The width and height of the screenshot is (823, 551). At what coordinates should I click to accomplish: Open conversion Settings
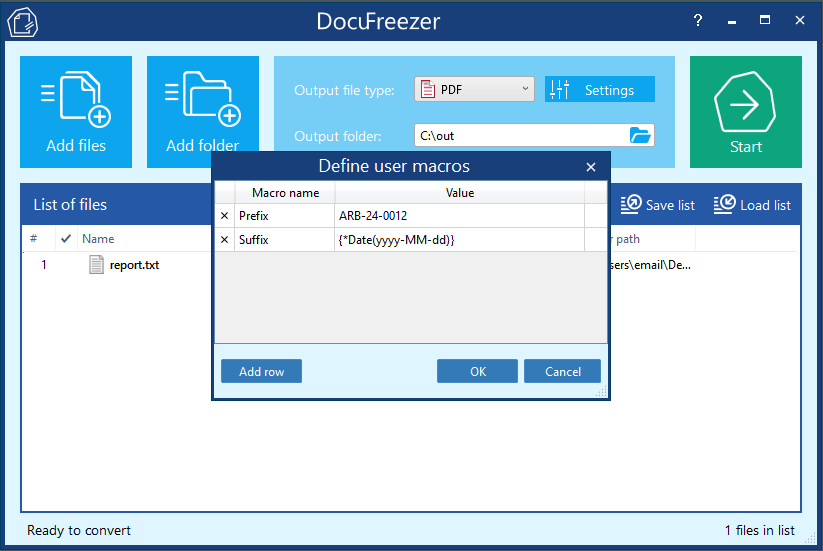(x=599, y=90)
